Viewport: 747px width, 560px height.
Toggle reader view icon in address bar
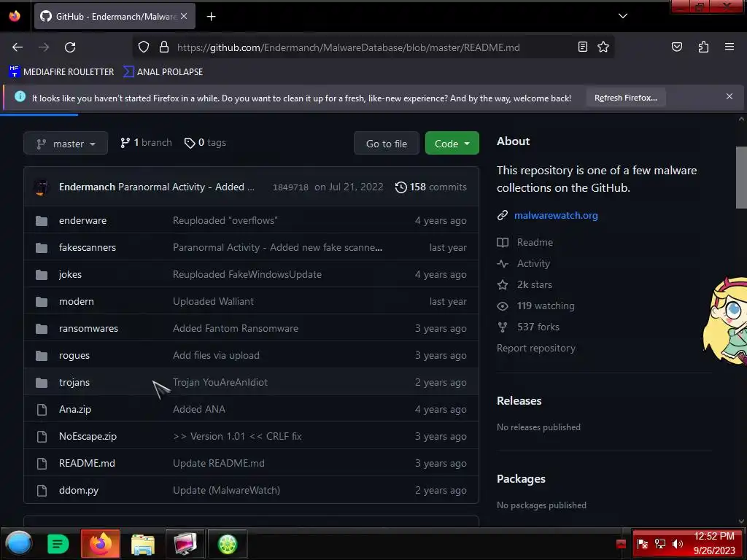583,47
